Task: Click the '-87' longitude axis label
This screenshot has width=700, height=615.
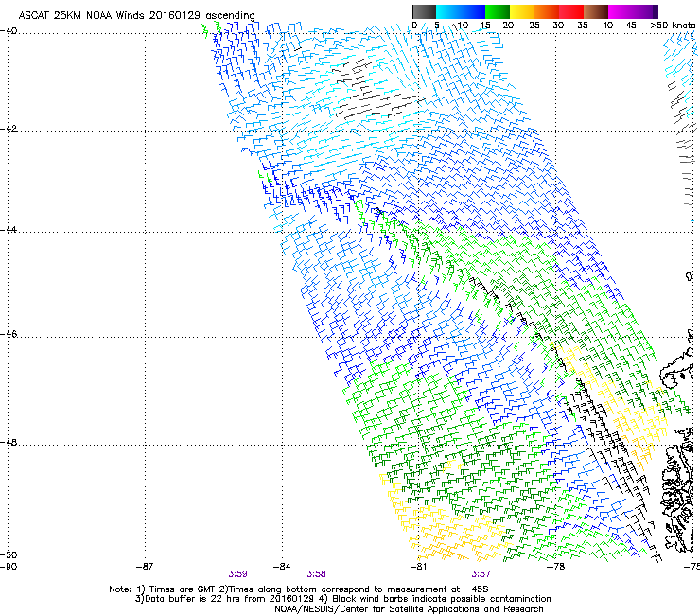Action: pos(145,567)
